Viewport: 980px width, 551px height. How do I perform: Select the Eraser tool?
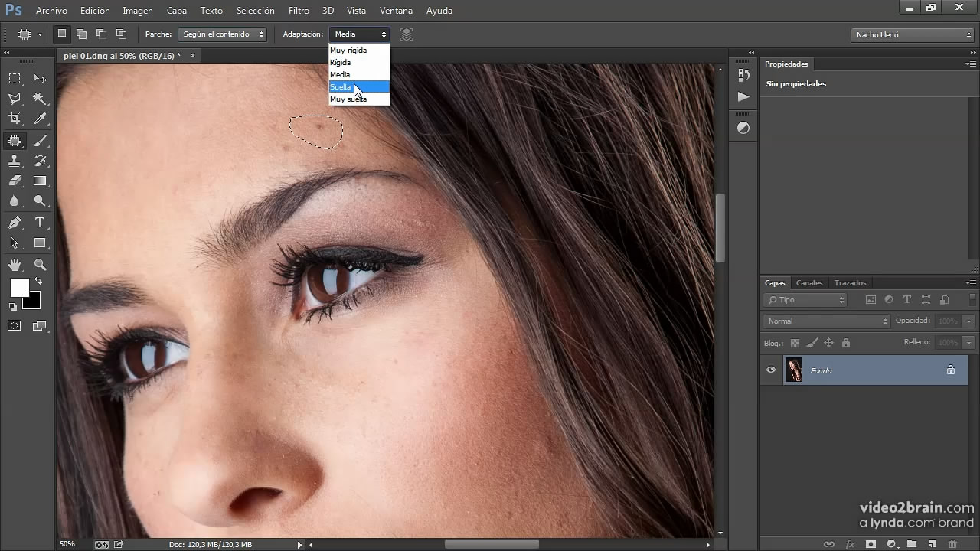15,181
